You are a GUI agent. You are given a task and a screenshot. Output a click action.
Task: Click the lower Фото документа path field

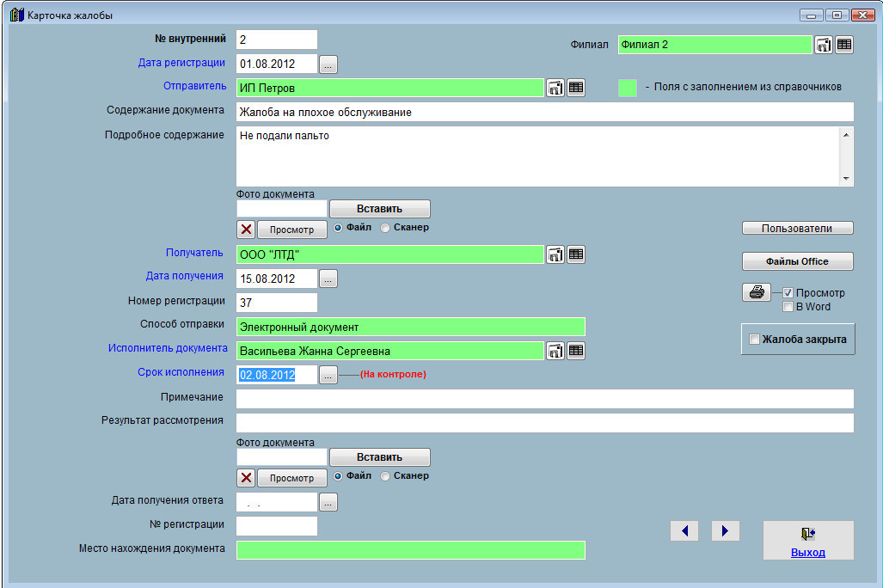point(281,456)
